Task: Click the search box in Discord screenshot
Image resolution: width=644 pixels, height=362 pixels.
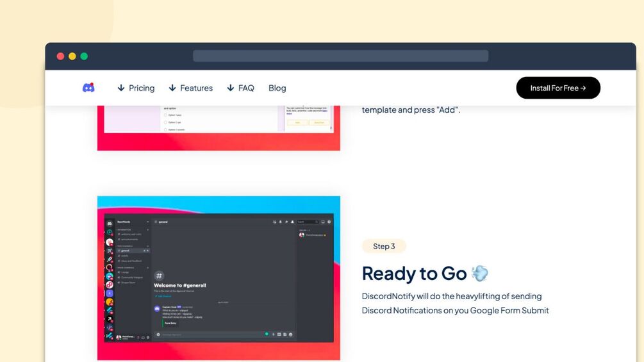Action: [308, 222]
